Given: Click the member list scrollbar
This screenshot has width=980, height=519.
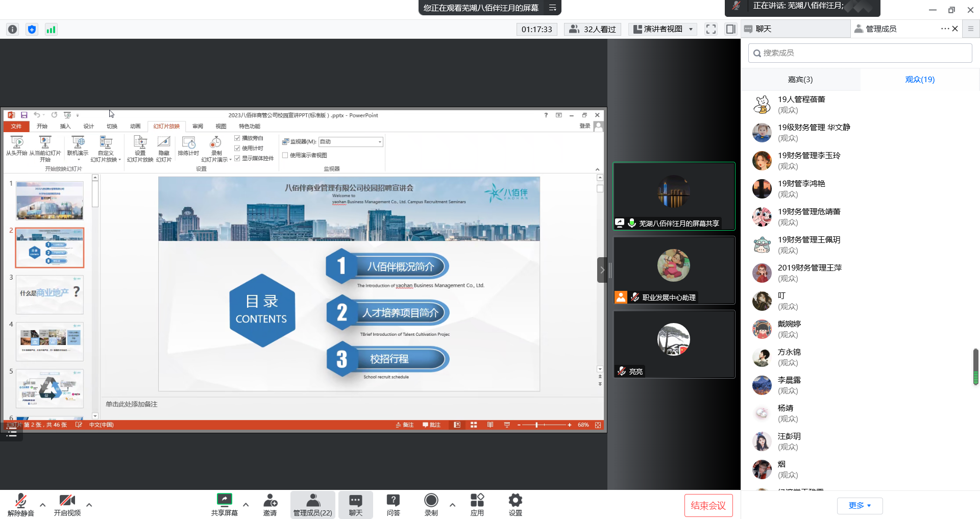Looking at the screenshot, I should click(x=975, y=366).
